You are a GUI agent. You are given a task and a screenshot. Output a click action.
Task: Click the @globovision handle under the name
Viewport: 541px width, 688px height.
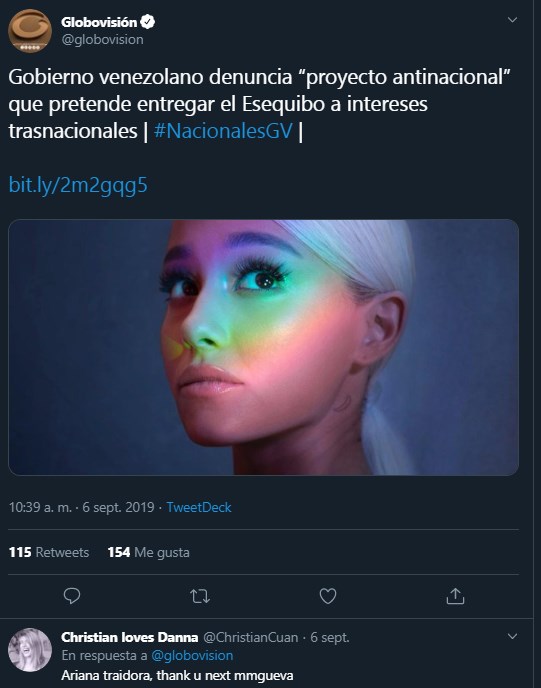[x=102, y=39]
